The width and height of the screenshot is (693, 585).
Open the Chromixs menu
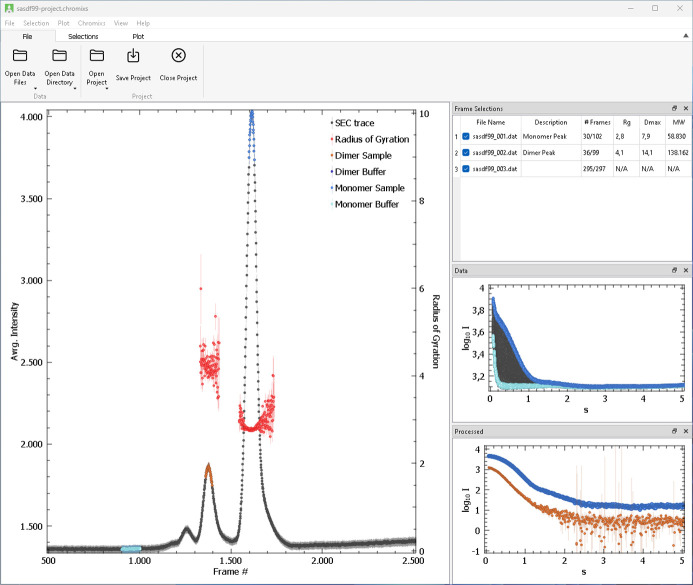(91, 22)
